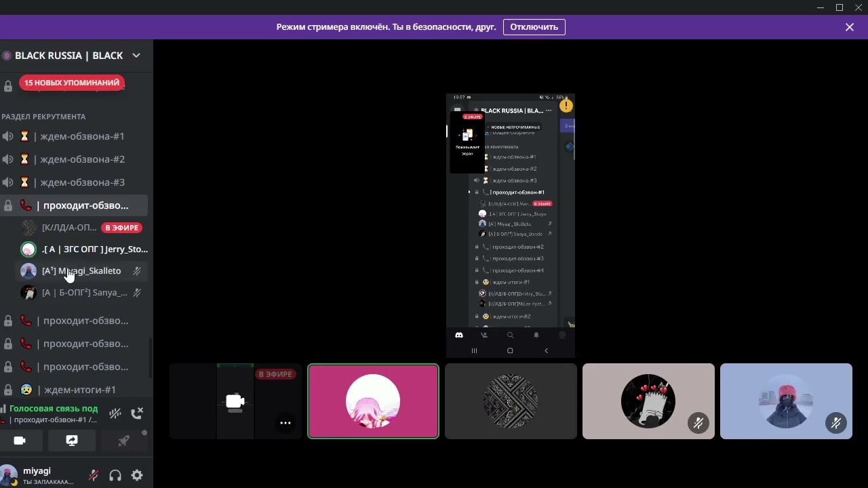Click the lock icon beside the mentions pill
This screenshot has height=488, width=868.
point(8,86)
